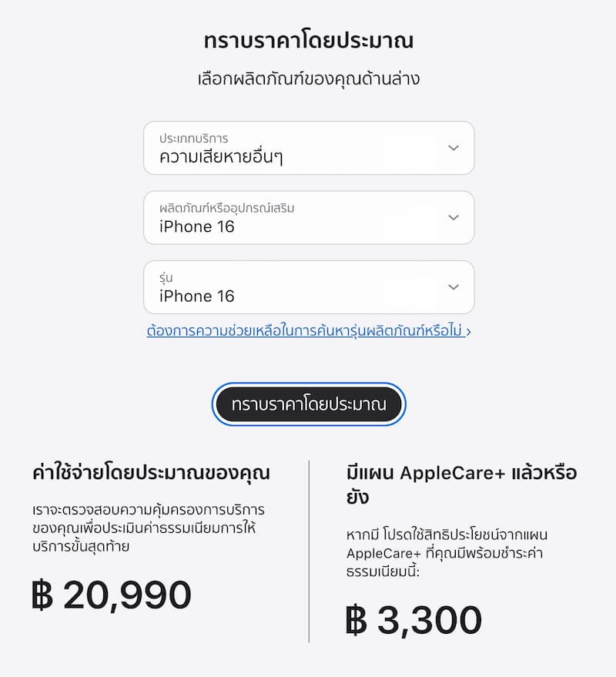616x677 pixels.
Task: Expand the ผลิตภัณฑ์หรืออุปกรณ์เสริม product dropdown
Action: point(308,218)
